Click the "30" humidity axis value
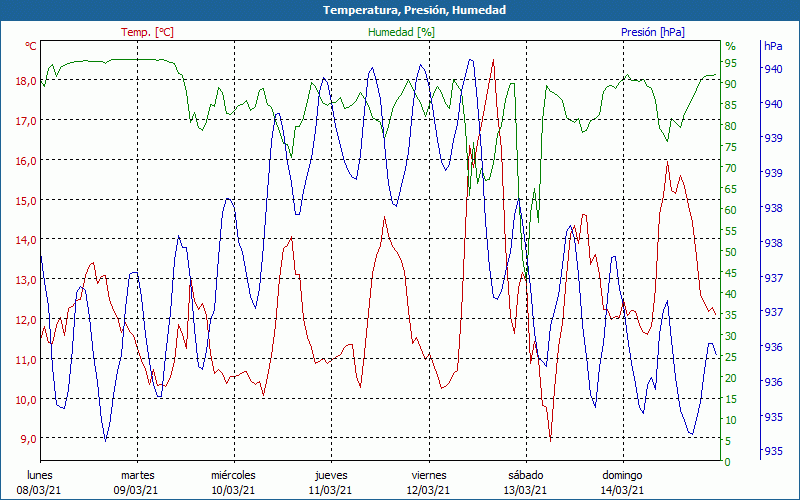800x500 pixels. click(x=731, y=336)
